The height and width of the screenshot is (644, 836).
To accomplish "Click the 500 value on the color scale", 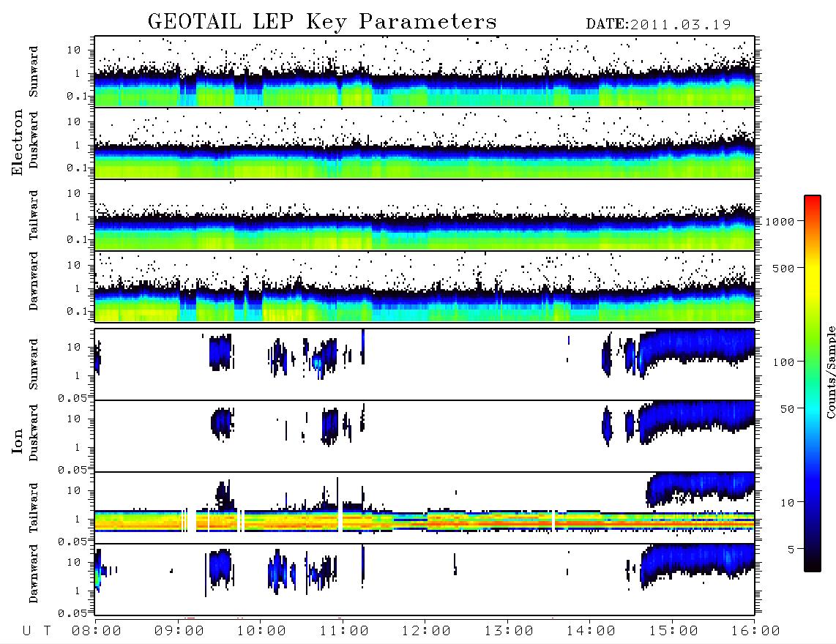I will pos(784,268).
